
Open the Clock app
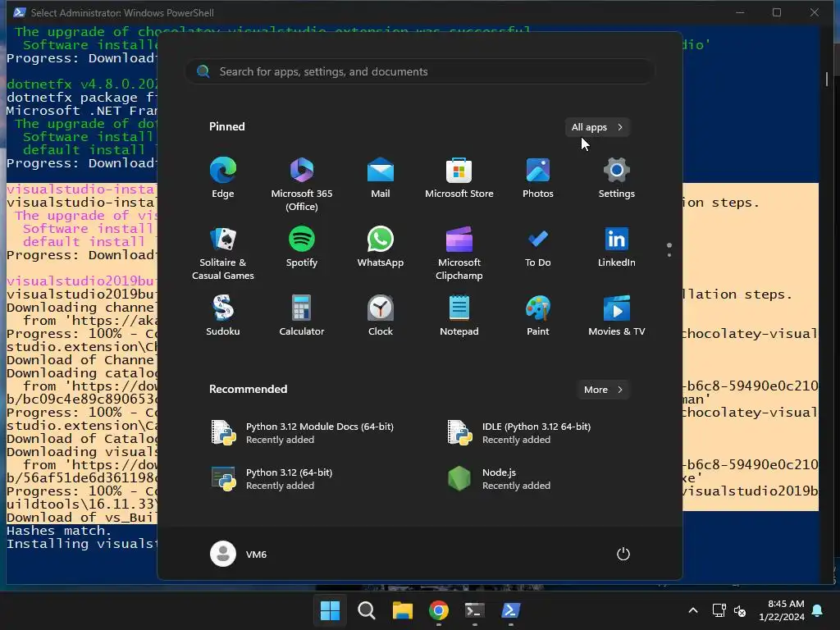381,316
